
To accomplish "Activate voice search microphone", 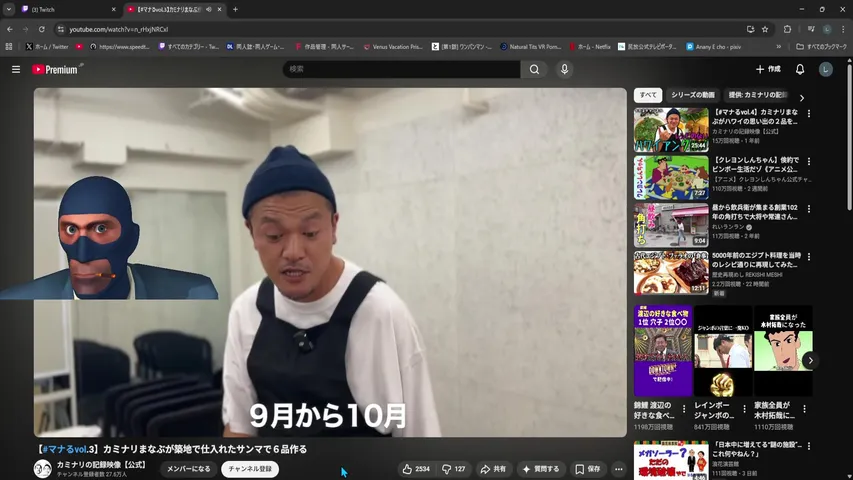I will click(564, 69).
